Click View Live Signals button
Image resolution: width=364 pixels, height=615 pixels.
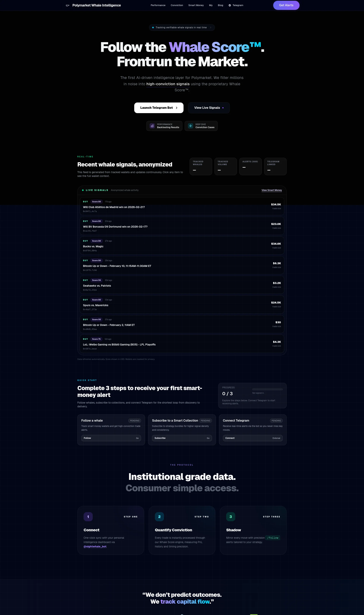coord(209,108)
